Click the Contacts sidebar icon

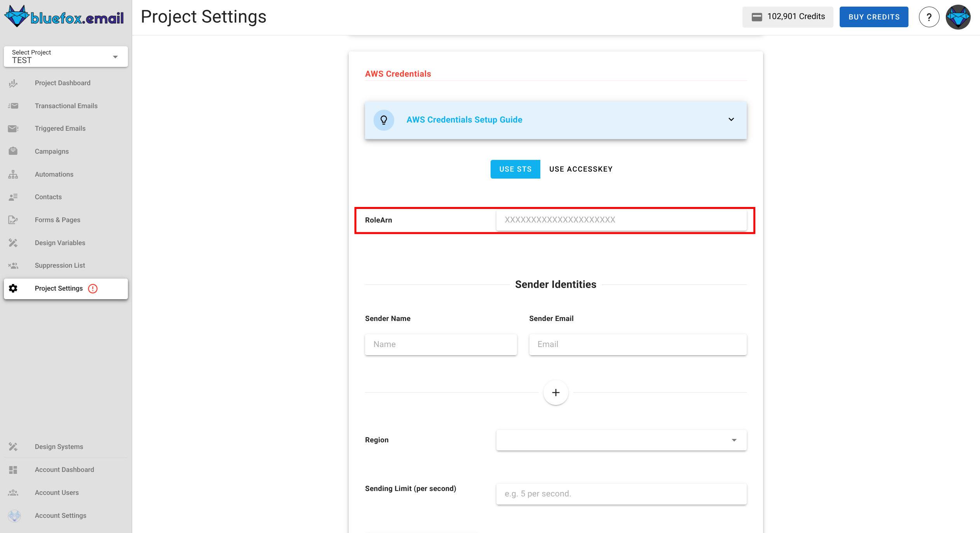pos(13,197)
